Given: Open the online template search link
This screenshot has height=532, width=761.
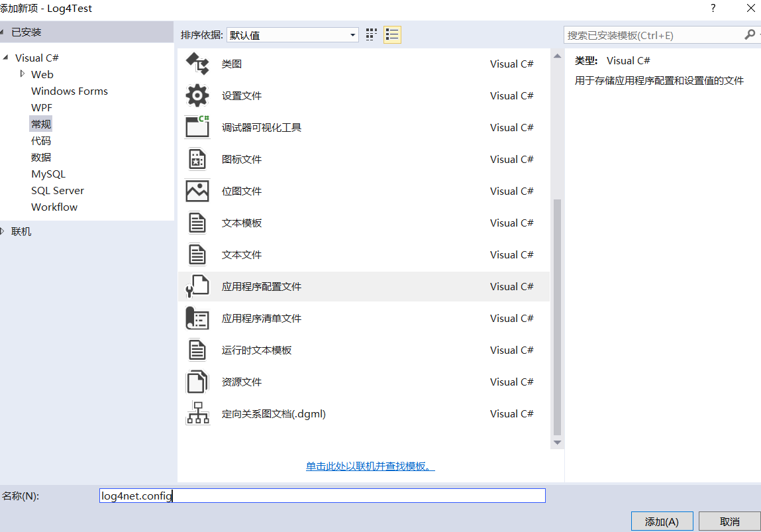Looking at the screenshot, I should coord(370,466).
